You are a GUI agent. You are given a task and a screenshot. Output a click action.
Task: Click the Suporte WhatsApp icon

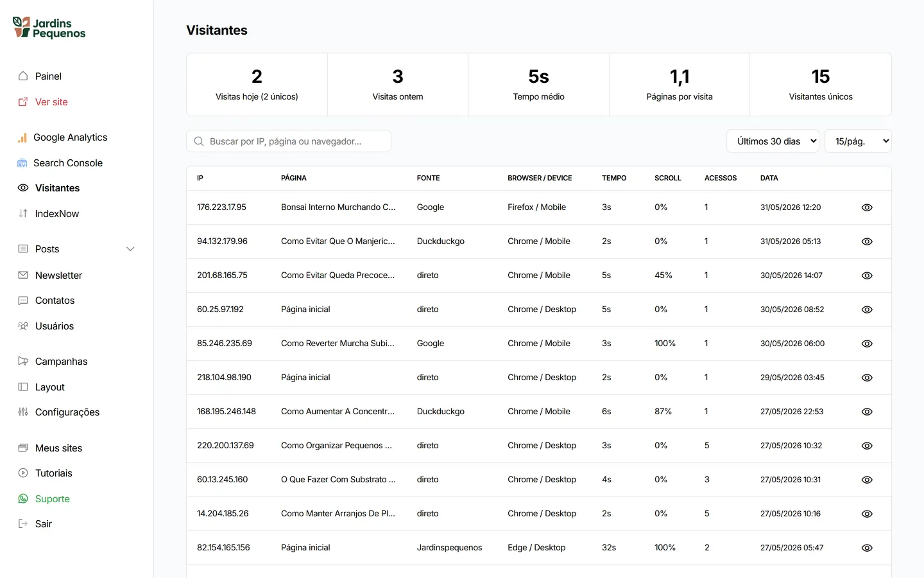(x=23, y=498)
